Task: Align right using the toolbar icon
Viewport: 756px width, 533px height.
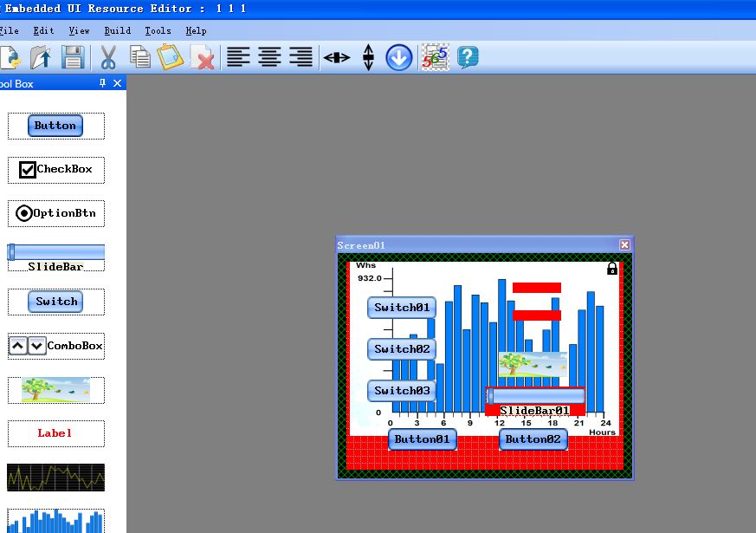Action: click(300, 57)
